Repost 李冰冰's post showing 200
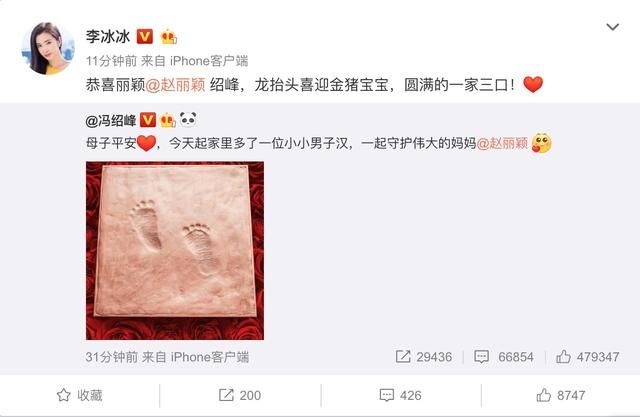 [x=240, y=395]
